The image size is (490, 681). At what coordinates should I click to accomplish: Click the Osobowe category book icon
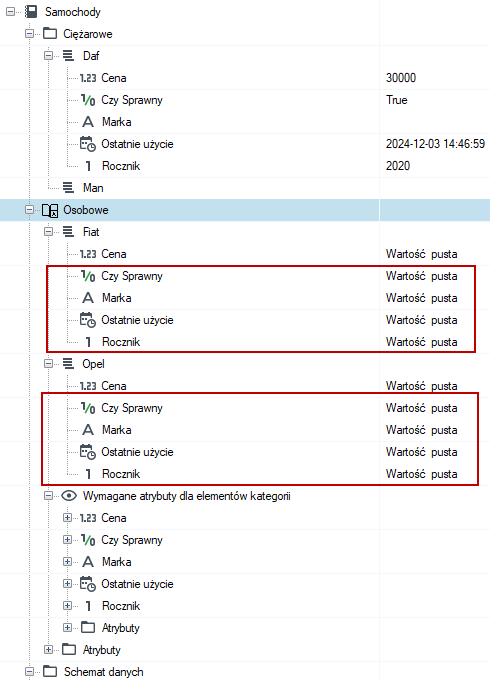(50, 210)
